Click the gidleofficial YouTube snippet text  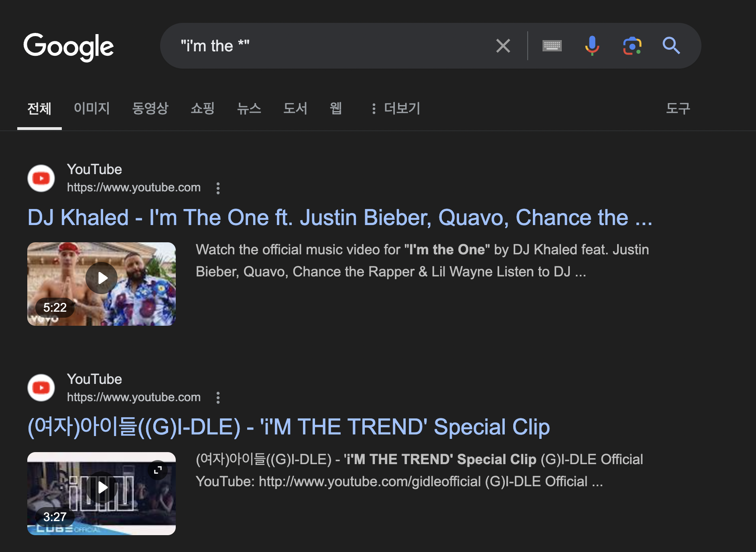pyautogui.click(x=419, y=470)
